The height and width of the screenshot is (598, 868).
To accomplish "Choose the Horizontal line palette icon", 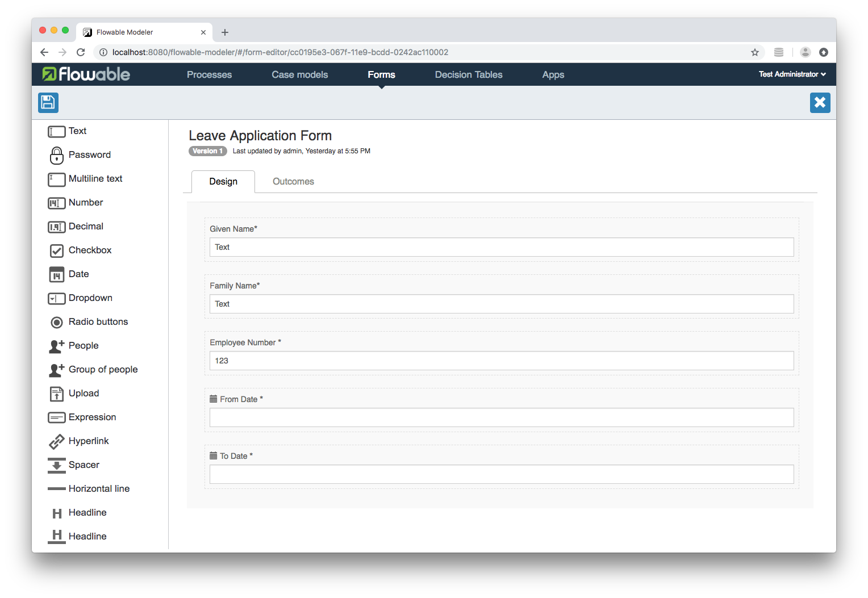I will pyautogui.click(x=57, y=488).
